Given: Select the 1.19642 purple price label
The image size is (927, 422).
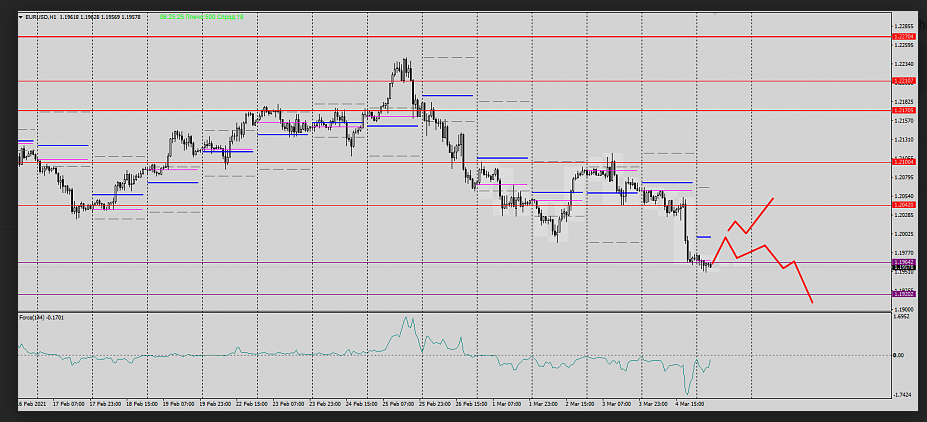Looking at the screenshot, I should (x=904, y=263).
